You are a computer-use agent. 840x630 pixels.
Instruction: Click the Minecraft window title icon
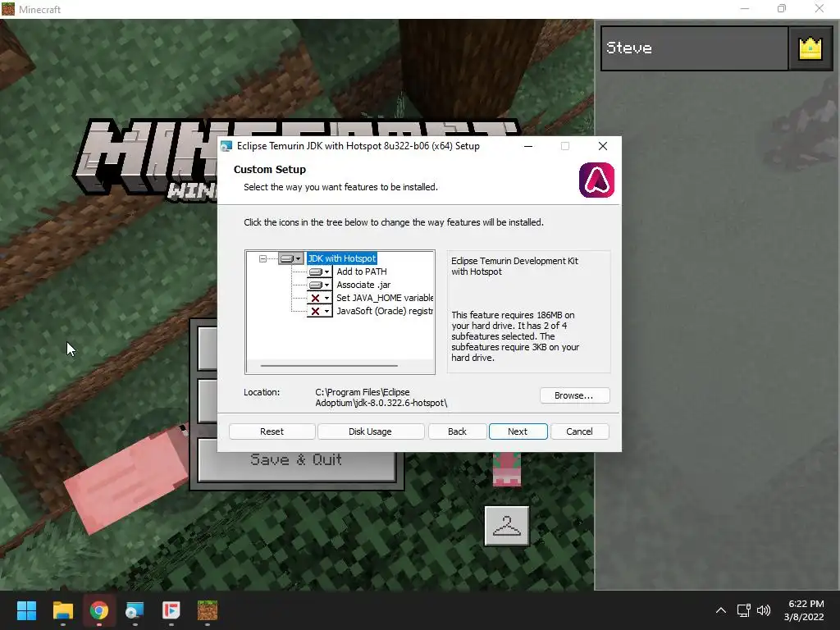8,9
